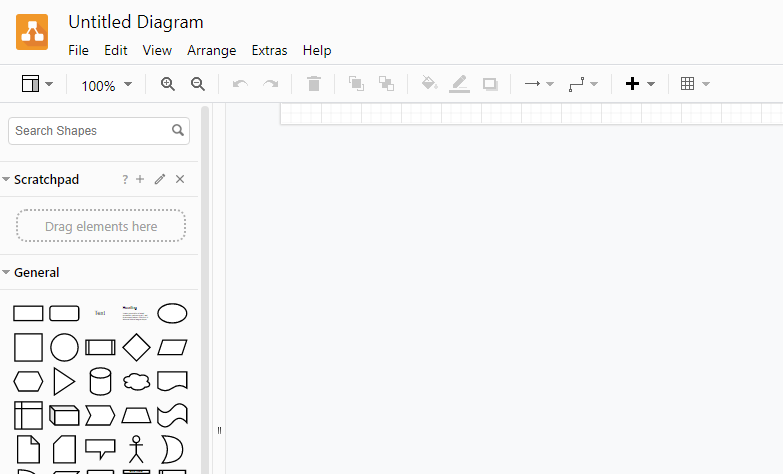
Task: Select the Note shape with folded corner
Action: click(28, 450)
